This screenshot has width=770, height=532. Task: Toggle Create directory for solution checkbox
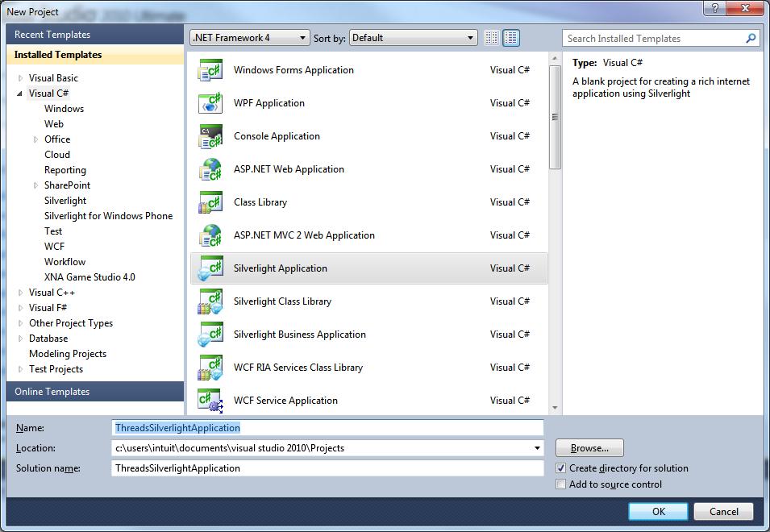point(561,468)
